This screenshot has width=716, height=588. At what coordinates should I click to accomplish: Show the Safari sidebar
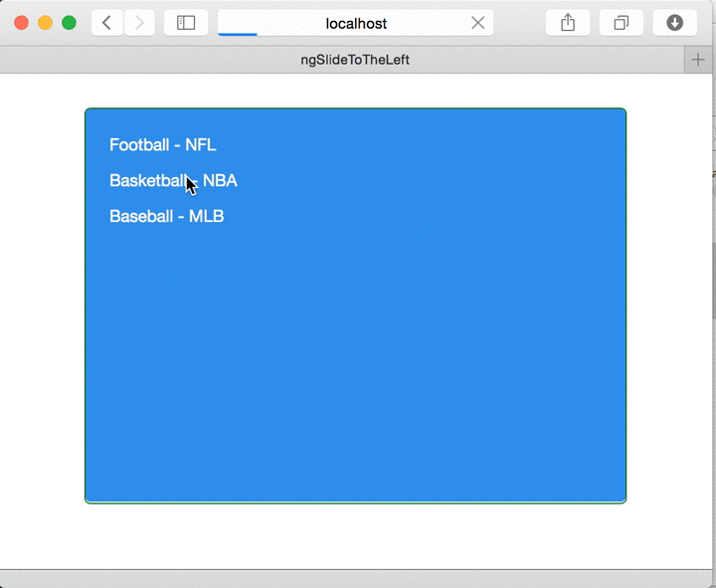click(186, 23)
